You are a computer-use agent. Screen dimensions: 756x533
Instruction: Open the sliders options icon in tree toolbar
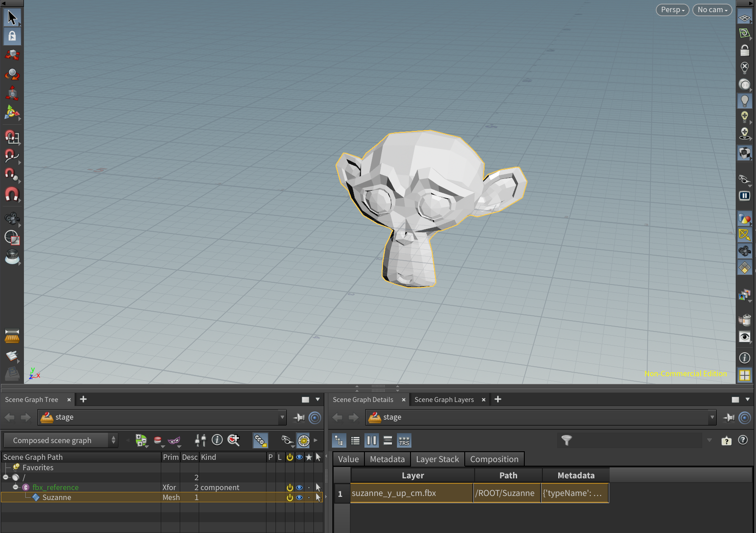pos(201,440)
